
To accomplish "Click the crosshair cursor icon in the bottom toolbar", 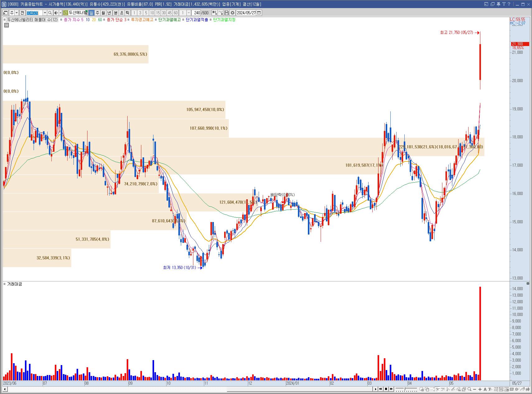I will (x=438, y=389).
